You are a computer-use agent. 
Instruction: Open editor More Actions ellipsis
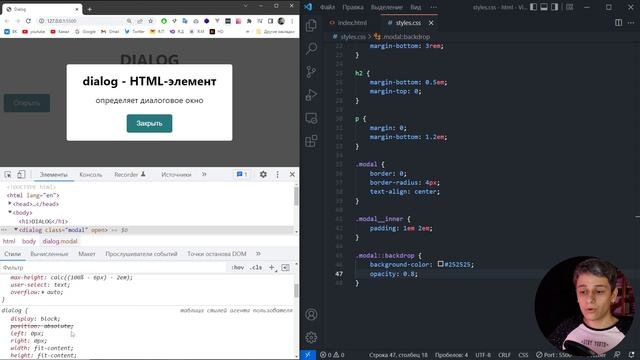coord(631,23)
